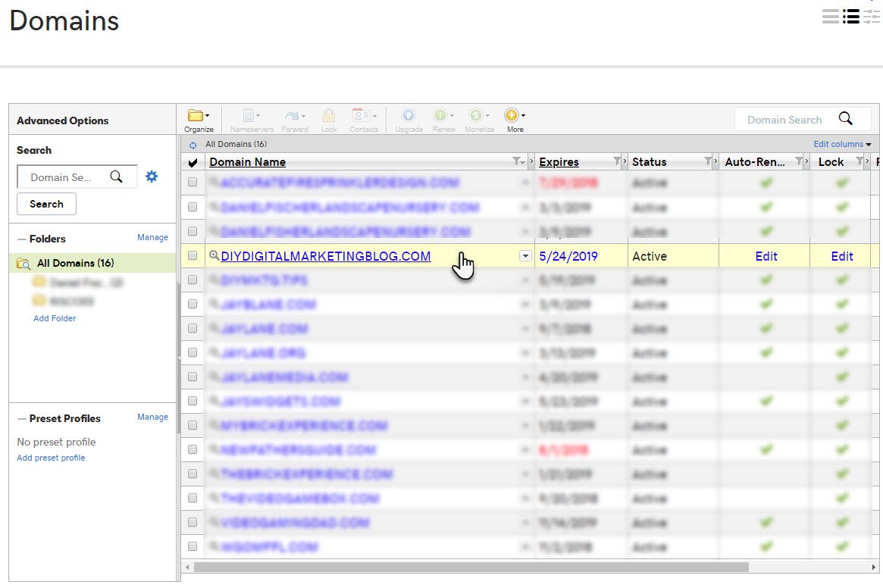Click the All Domains folder icon in sidebar

[23, 264]
